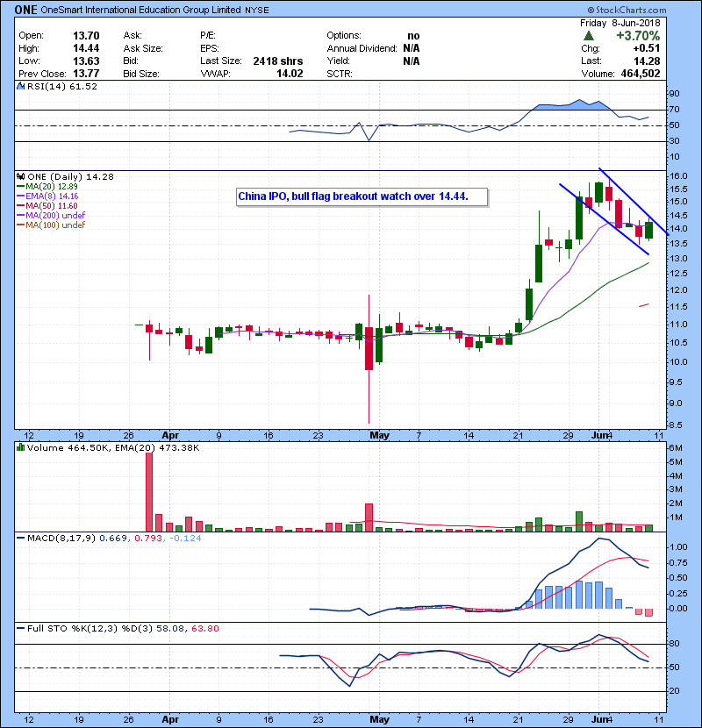Click the Volume 464.50K, EMA(20) 473.38K title

pos(113,448)
